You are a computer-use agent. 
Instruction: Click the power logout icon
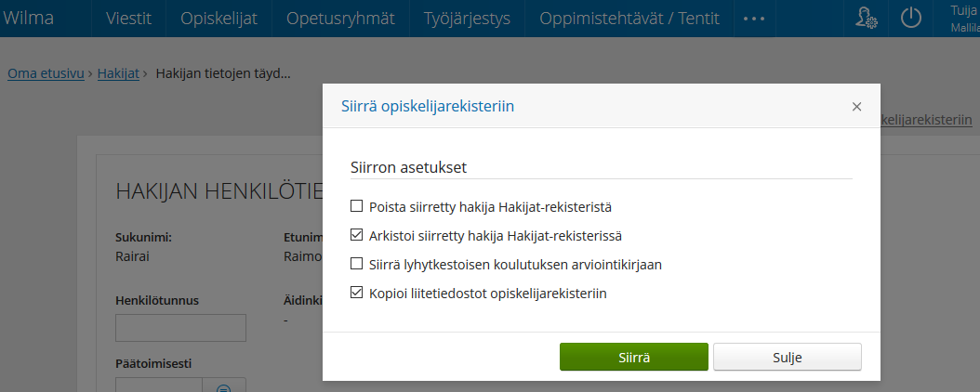click(x=910, y=18)
